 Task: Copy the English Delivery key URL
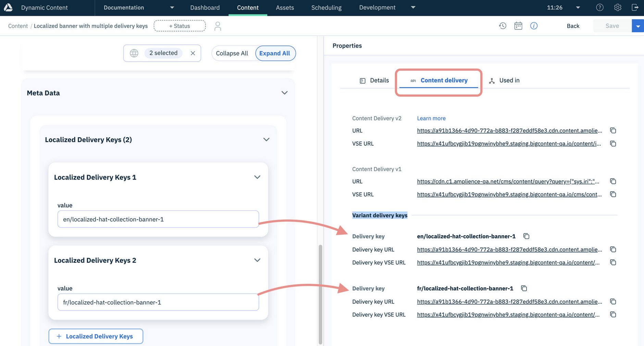[x=613, y=249]
